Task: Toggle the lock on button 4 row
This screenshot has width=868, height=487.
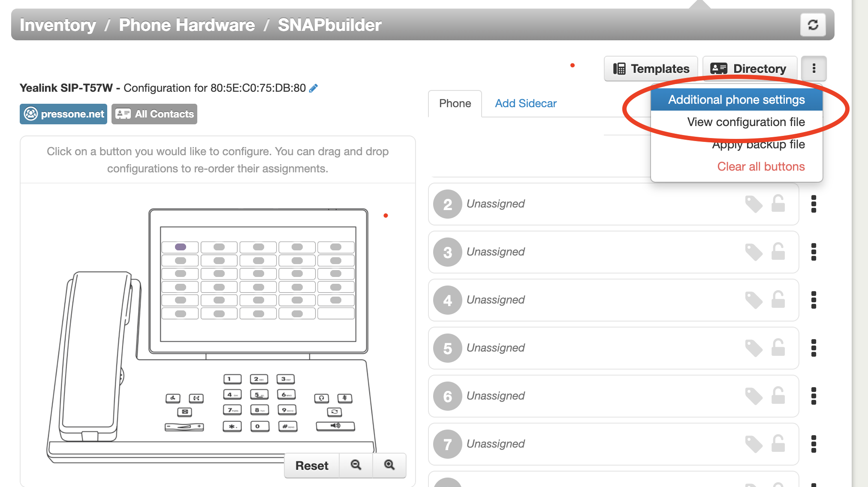Action: tap(778, 300)
